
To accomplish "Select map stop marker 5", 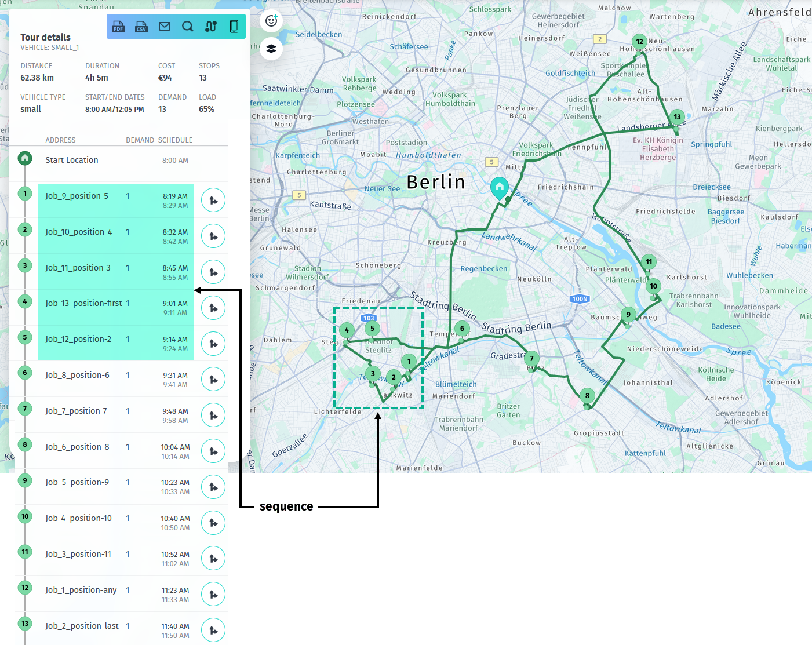I will [372, 328].
